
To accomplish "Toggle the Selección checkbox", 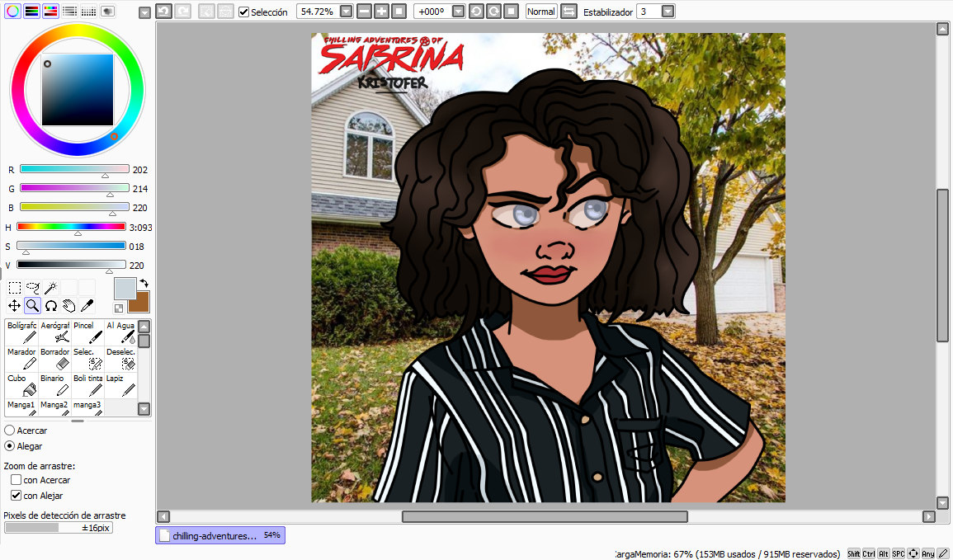I will click(x=243, y=12).
